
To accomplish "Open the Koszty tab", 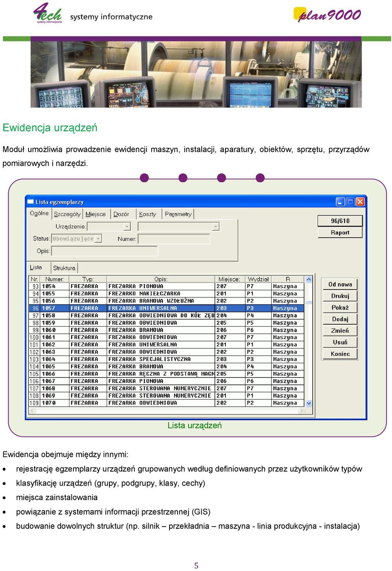I will (147, 214).
